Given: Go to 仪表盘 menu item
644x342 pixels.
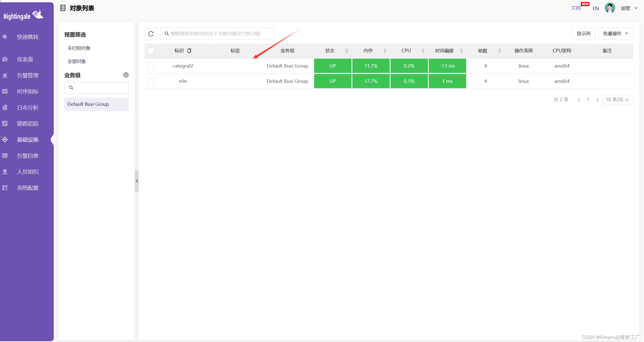Looking at the screenshot, I should point(25,59).
